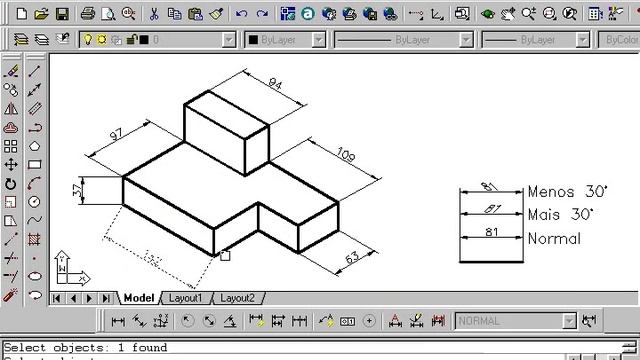Image resolution: width=640 pixels, height=360 pixels.
Task: Start a Radius Dimension
Action: [x=187, y=322]
